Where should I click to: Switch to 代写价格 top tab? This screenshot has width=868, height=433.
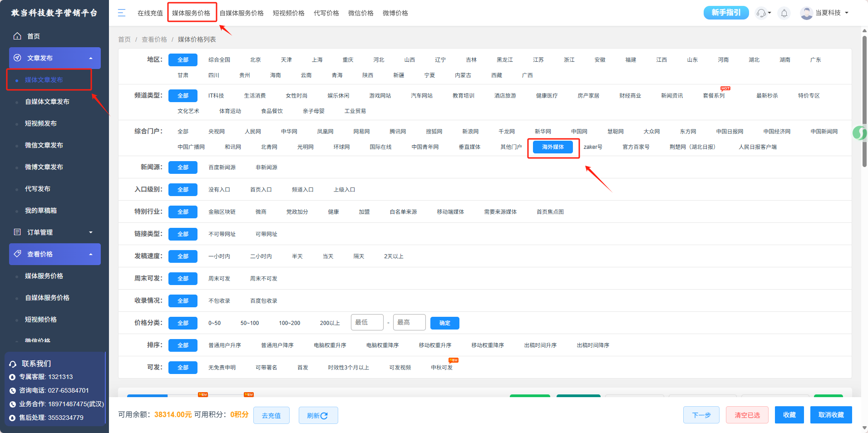[x=326, y=13]
